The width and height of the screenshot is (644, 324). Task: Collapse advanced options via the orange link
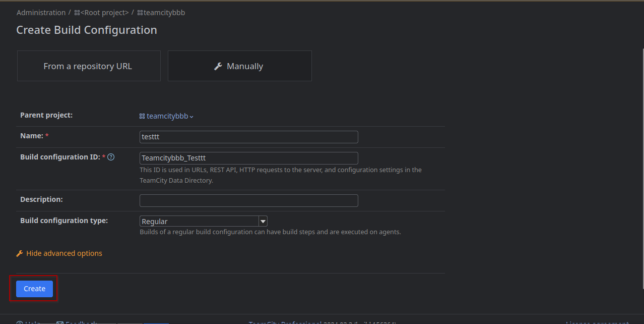(x=64, y=253)
